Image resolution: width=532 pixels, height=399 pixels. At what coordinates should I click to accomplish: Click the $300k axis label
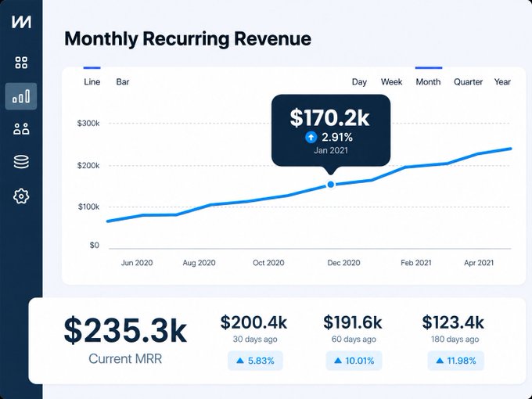[88, 123]
